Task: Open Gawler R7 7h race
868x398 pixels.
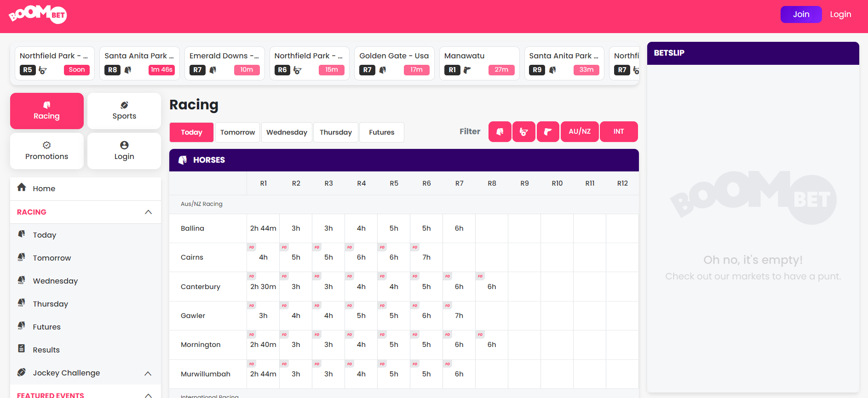Action: tap(459, 316)
